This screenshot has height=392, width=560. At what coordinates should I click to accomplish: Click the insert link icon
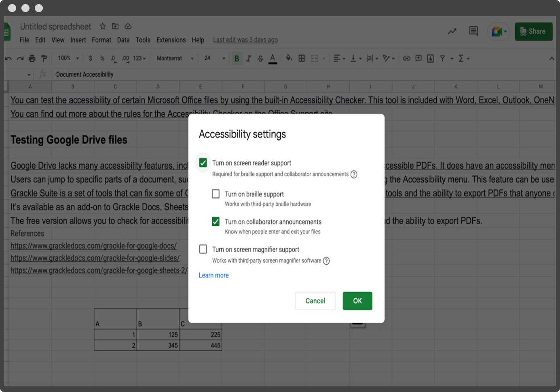click(406, 58)
